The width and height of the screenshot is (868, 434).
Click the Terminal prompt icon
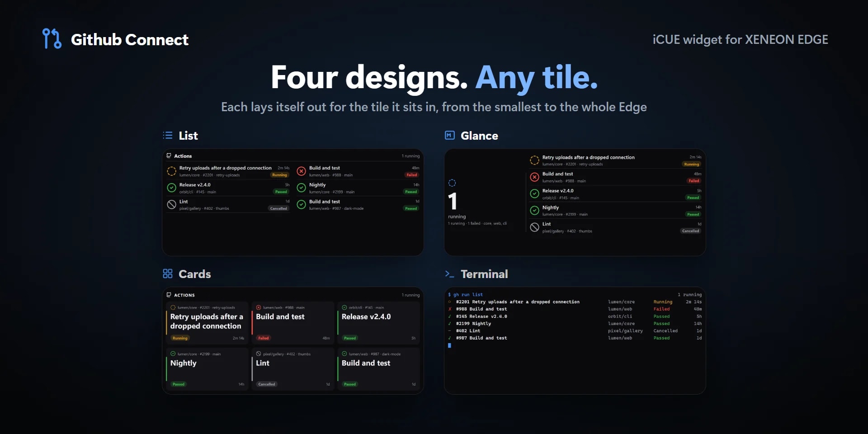tap(449, 274)
